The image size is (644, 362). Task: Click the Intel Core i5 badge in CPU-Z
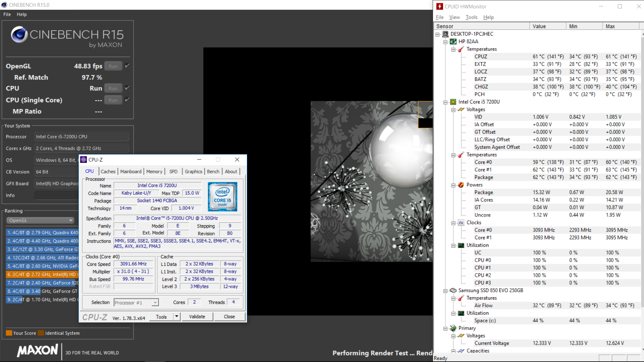pyautogui.click(x=222, y=196)
